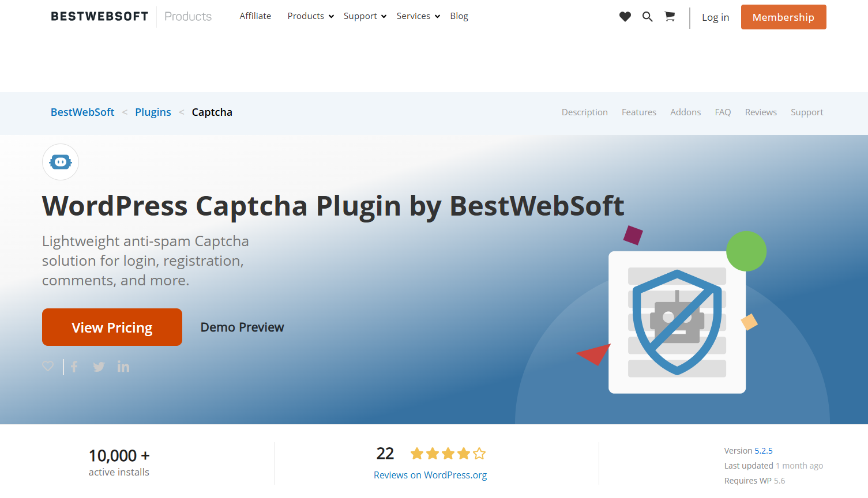
Task: Jump to the Addons section
Action: [x=686, y=112]
